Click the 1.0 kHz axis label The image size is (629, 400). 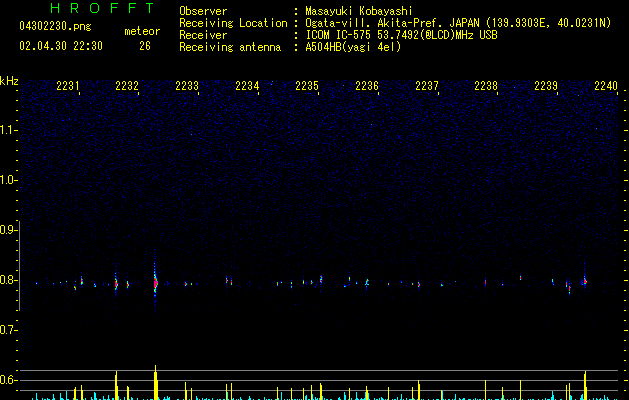pyautogui.click(x=8, y=180)
